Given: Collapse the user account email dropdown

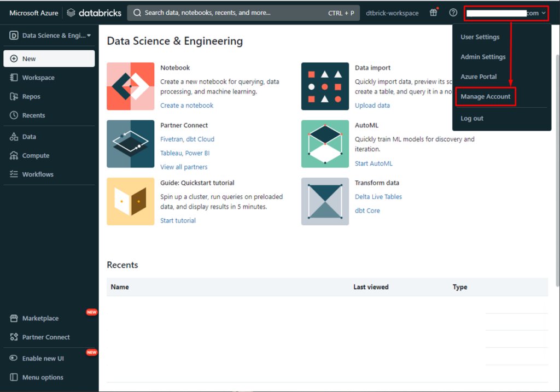Looking at the screenshot, I should click(506, 13).
